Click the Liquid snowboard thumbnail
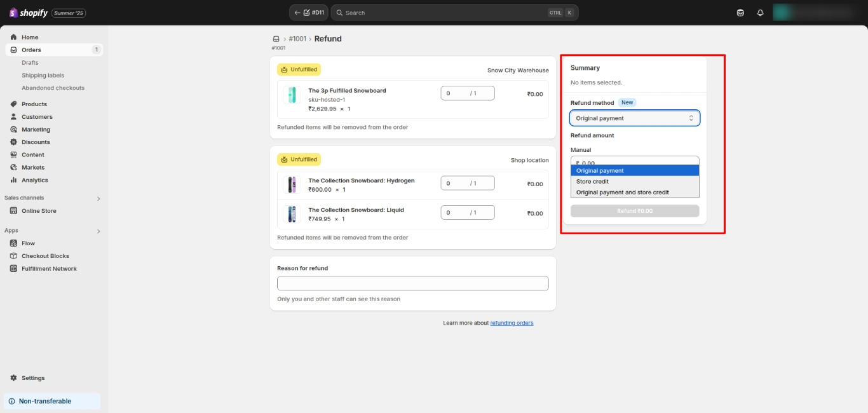The width and height of the screenshot is (868, 413). pyautogui.click(x=292, y=214)
